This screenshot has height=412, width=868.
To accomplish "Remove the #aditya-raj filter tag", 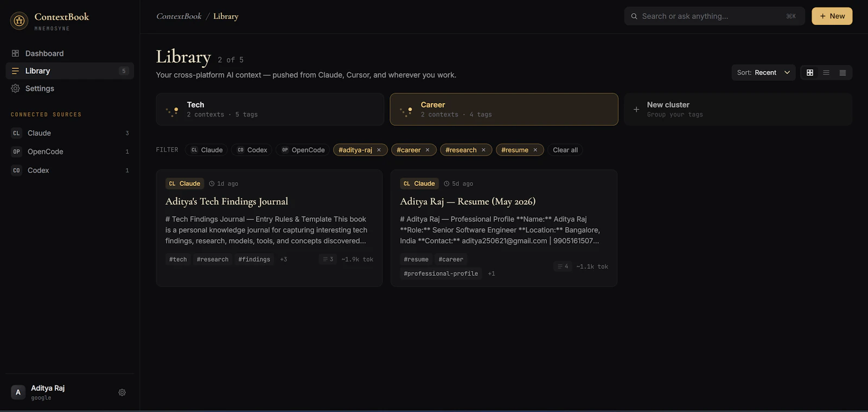I will 379,150.
